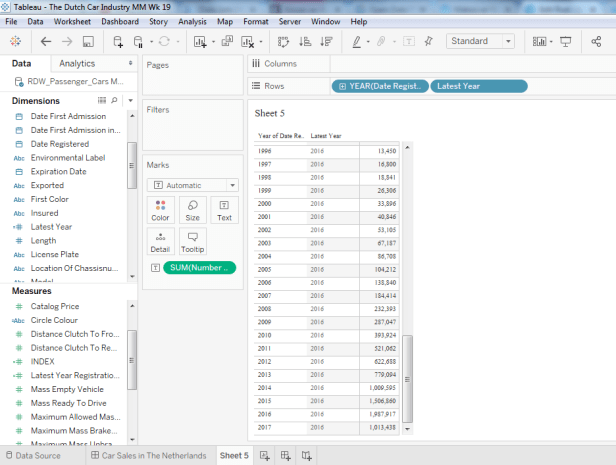Click the undo back arrow in toolbar
Screen dimensions: 616x465
click(46, 42)
